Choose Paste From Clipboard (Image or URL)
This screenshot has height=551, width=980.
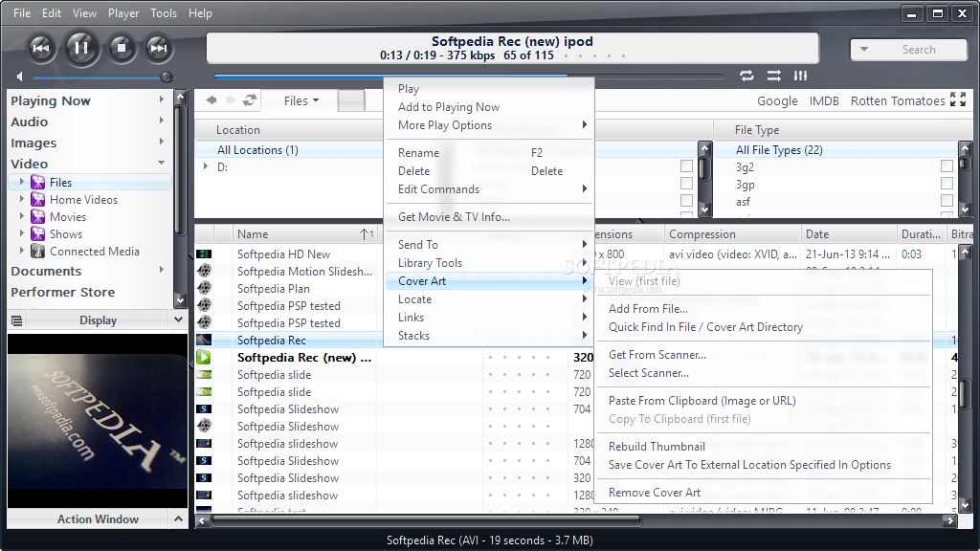(702, 401)
